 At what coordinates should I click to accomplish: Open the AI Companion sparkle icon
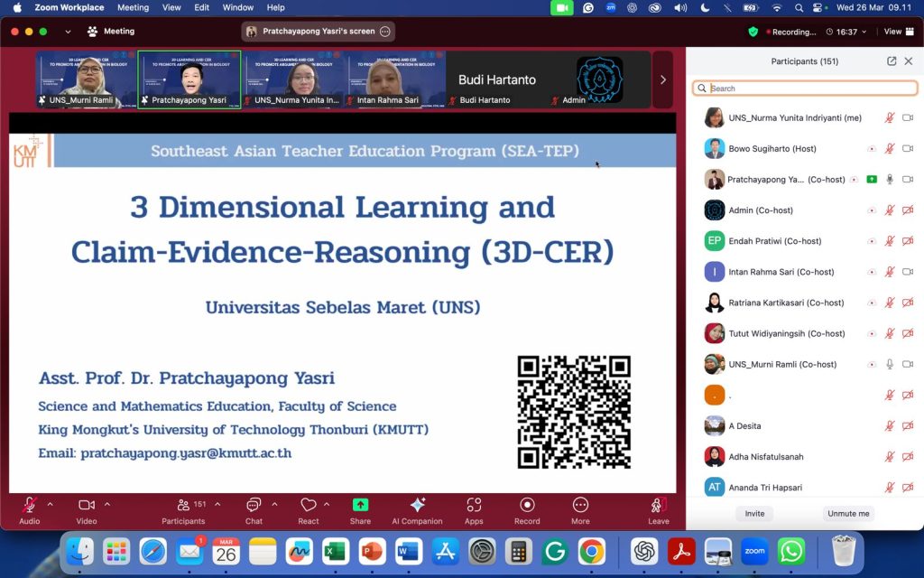tap(417, 506)
